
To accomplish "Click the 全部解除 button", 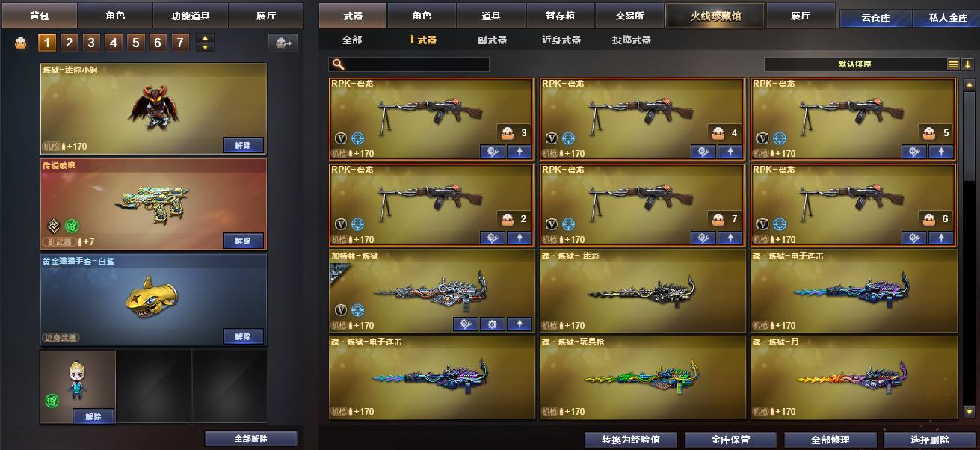I will click(251, 439).
